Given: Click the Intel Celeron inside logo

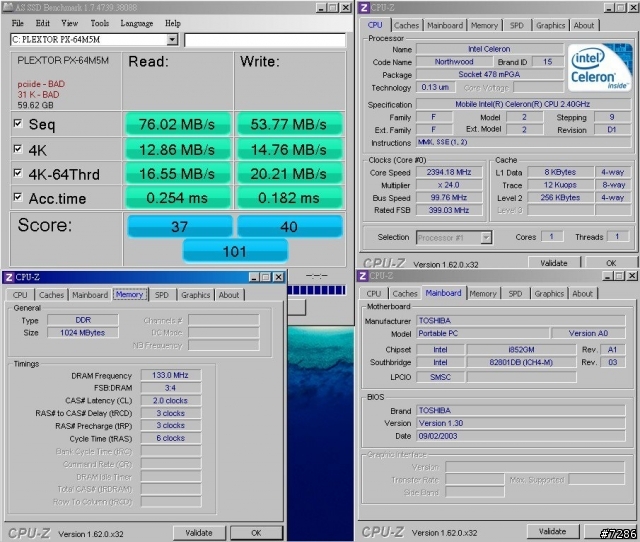Looking at the screenshot, I should [x=599, y=68].
